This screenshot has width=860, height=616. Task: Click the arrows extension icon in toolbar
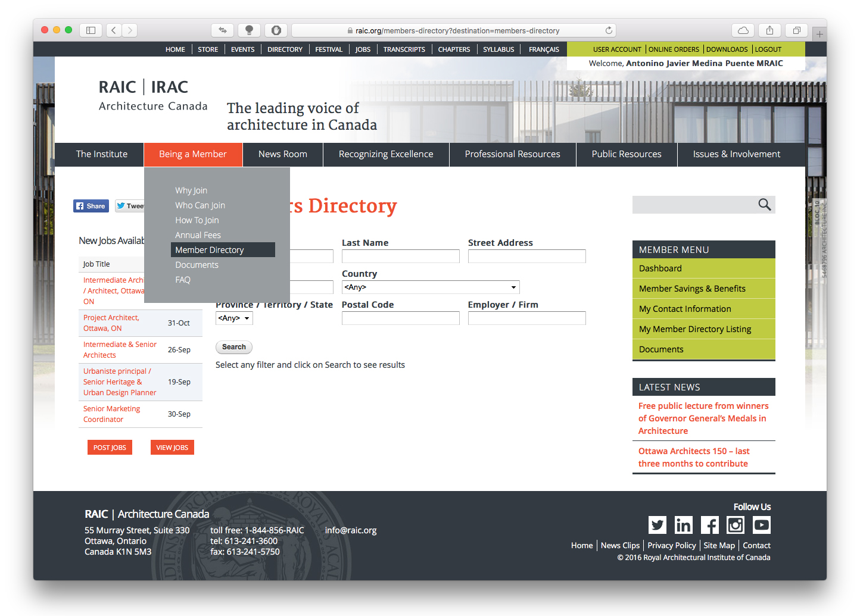coord(222,30)
